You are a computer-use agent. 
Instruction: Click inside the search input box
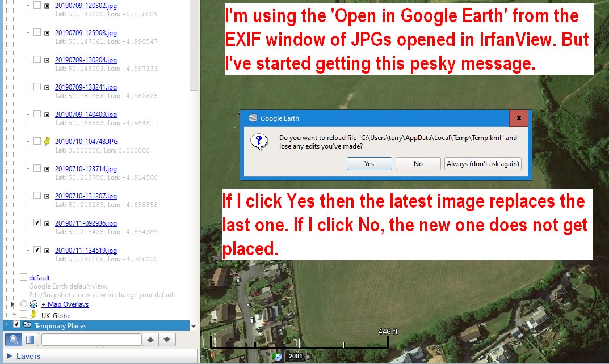[91, 338]
